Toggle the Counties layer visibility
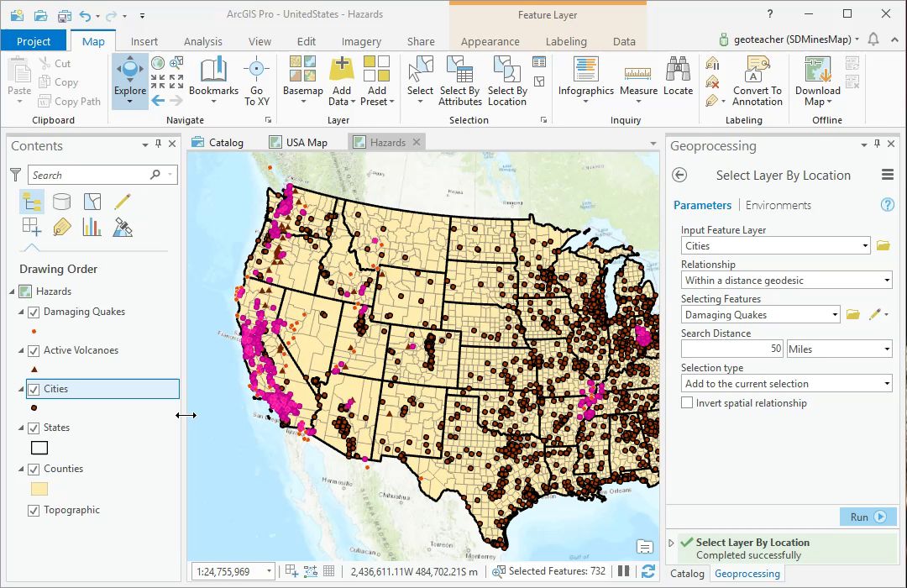This screenshot has height=588, width=907. [x=34, y=469]
